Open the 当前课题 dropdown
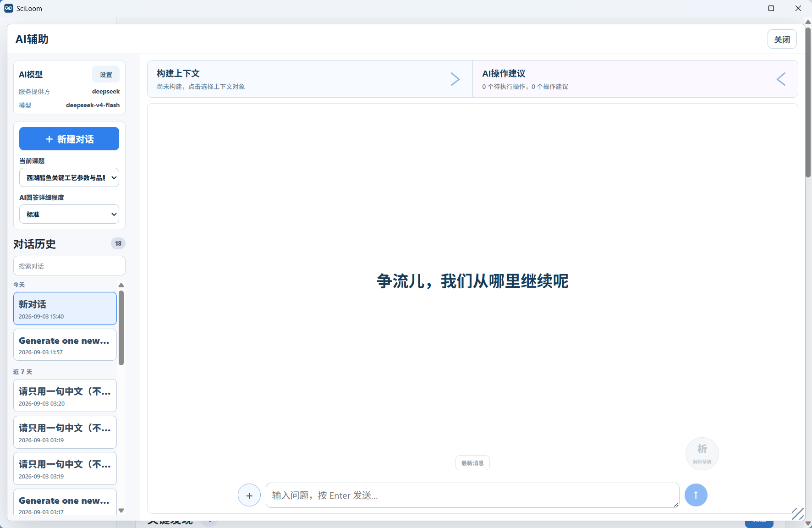 (69, 178)
